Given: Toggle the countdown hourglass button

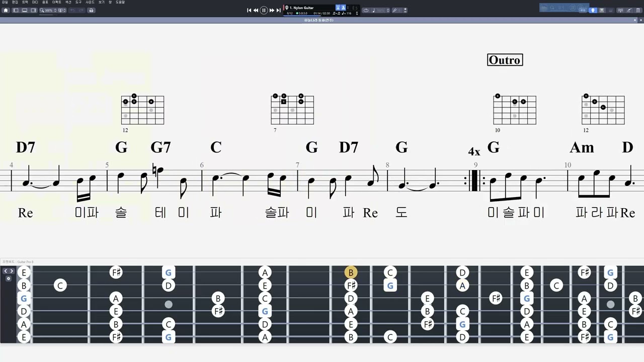Looking at the screenshot, I should (338, 8).
